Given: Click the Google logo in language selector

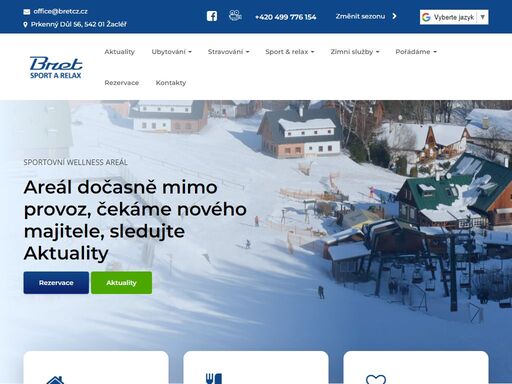Looking at the screenshot, I should coord(426,17).
